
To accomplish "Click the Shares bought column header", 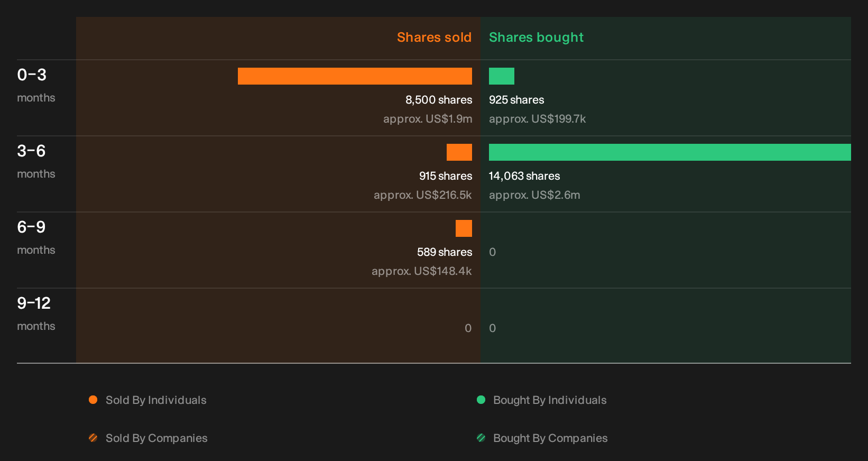I will pos(536,38).
